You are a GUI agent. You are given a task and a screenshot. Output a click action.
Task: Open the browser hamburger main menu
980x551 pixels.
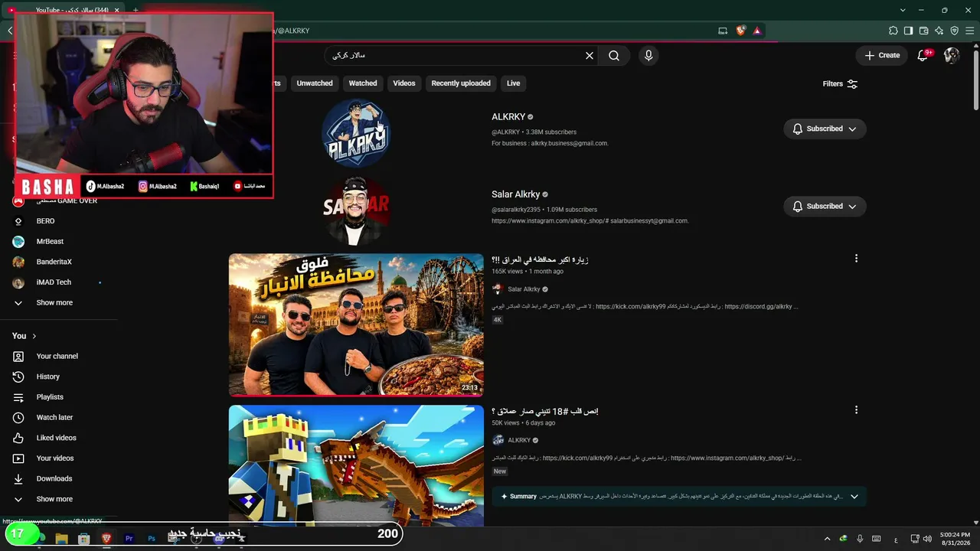[969, 31]
